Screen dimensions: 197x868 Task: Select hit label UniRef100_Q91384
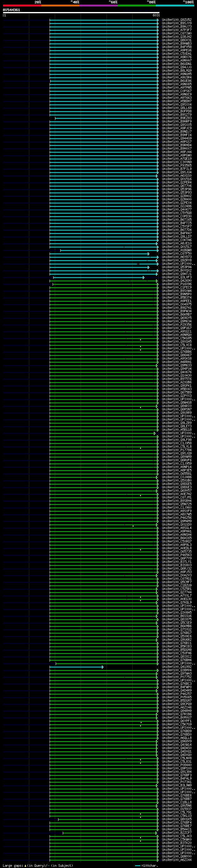pos(177,772)
